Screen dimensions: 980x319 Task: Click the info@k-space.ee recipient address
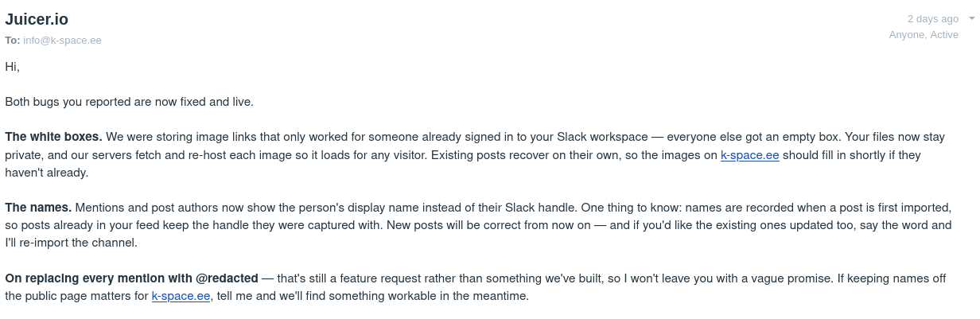(x=62, y=40)
